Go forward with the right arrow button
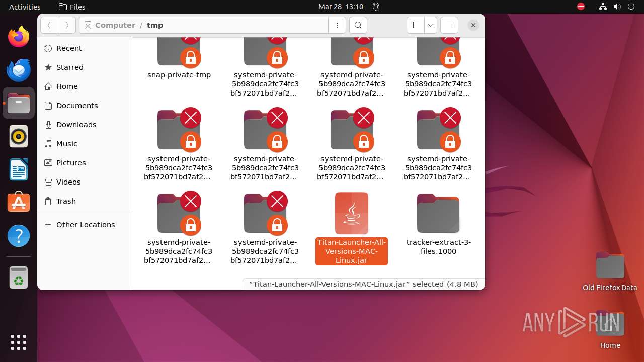644x362 pixels. [x=67, y=25]
